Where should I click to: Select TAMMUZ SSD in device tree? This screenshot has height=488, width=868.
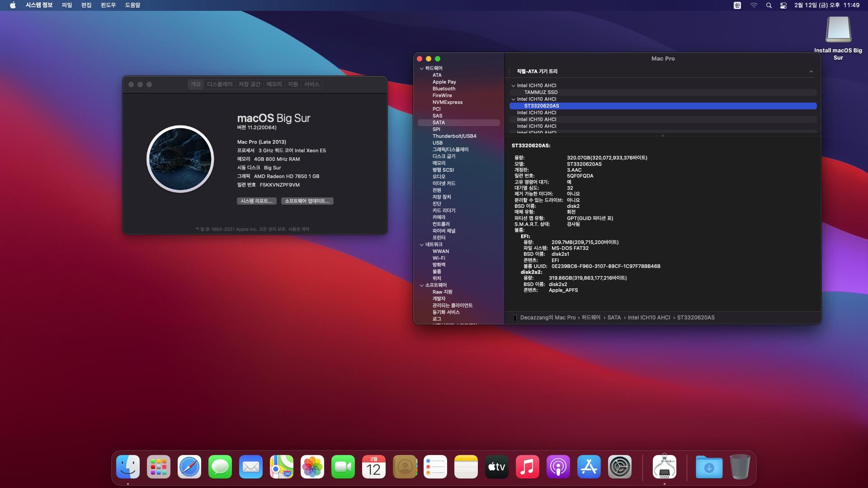pos(663,92)
